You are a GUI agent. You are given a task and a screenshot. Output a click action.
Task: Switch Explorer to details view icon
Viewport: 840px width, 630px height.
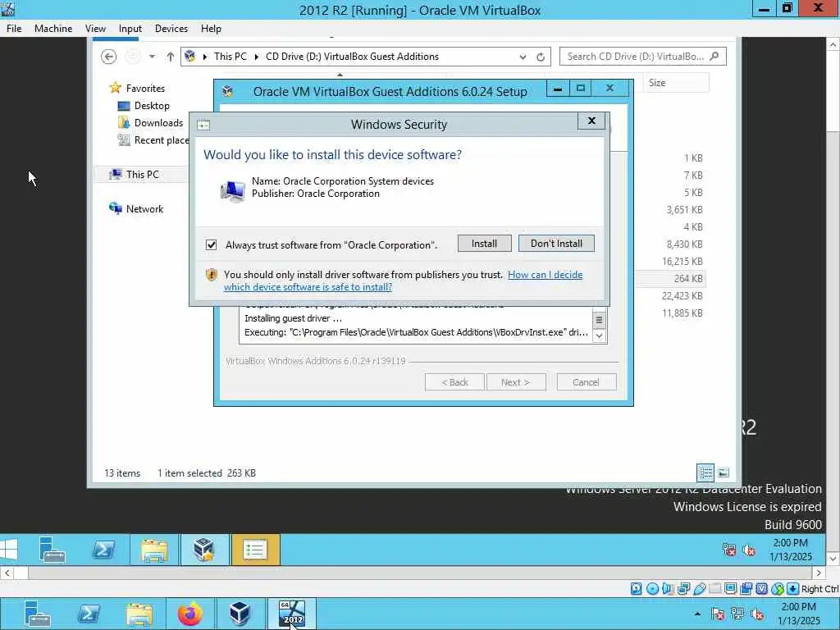click(x=705, y=472)
